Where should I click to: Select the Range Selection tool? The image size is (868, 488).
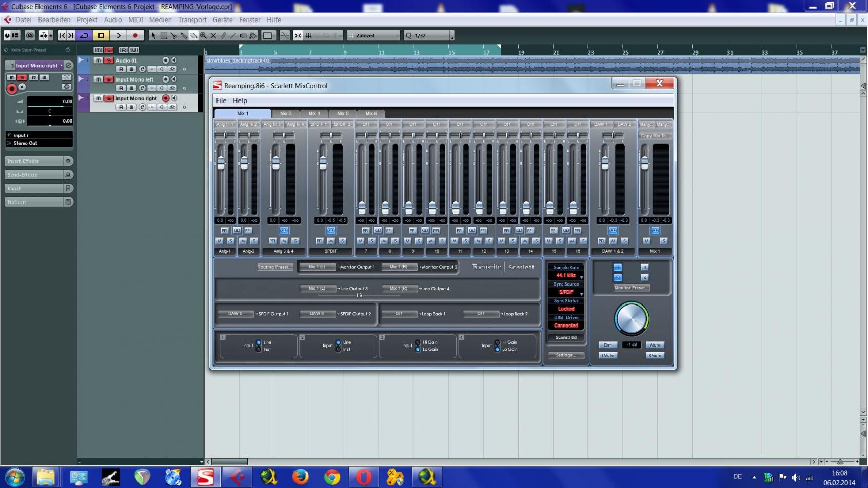pos(164,35)
